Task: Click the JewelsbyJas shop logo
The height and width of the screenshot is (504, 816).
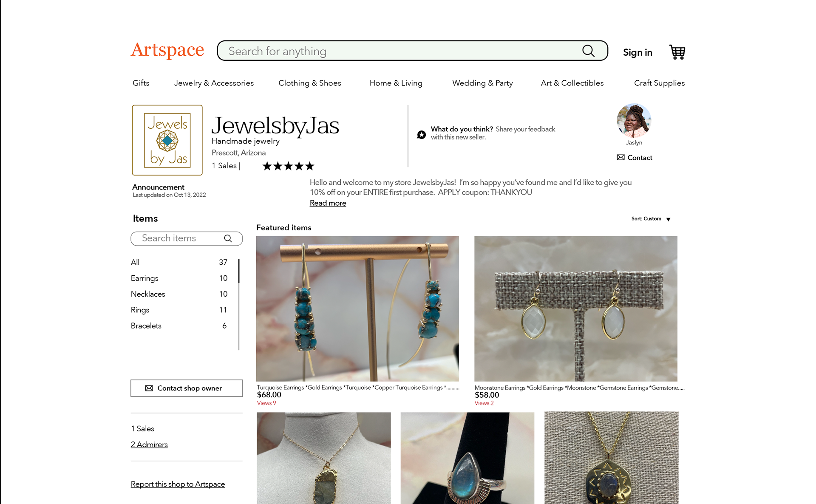Action: 167,140
